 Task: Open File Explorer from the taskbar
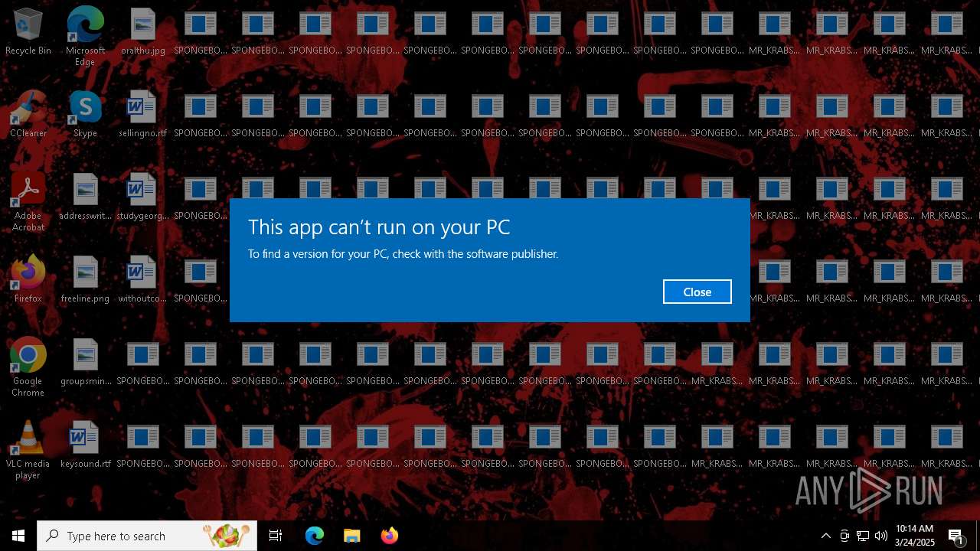pyautogui.click(x=351, y=536)
